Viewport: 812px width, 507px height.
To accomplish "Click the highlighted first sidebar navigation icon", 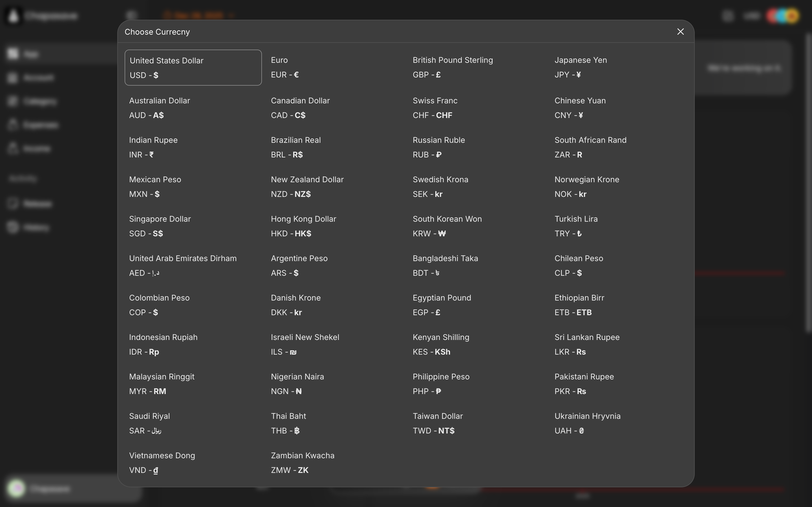I will tap(12, 54).
